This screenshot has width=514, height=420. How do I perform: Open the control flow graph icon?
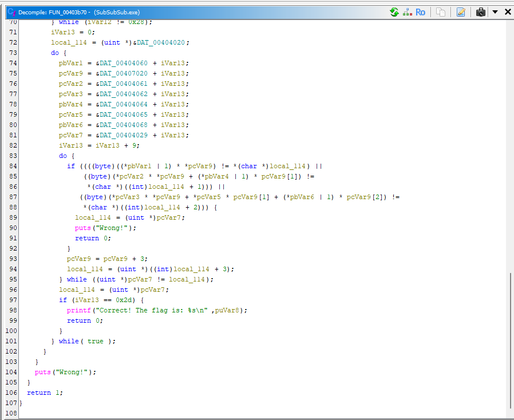coord(408,12)
